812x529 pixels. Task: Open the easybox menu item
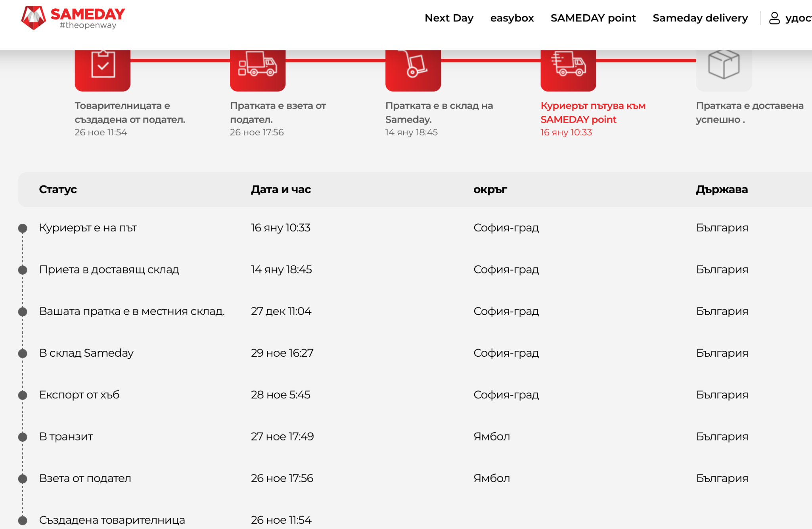[x=512, y=18]
